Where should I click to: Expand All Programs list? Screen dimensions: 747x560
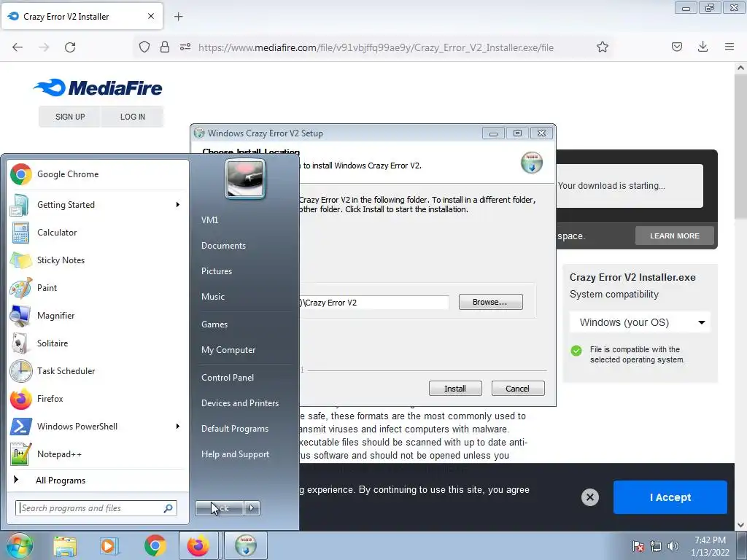click(98, 481)
